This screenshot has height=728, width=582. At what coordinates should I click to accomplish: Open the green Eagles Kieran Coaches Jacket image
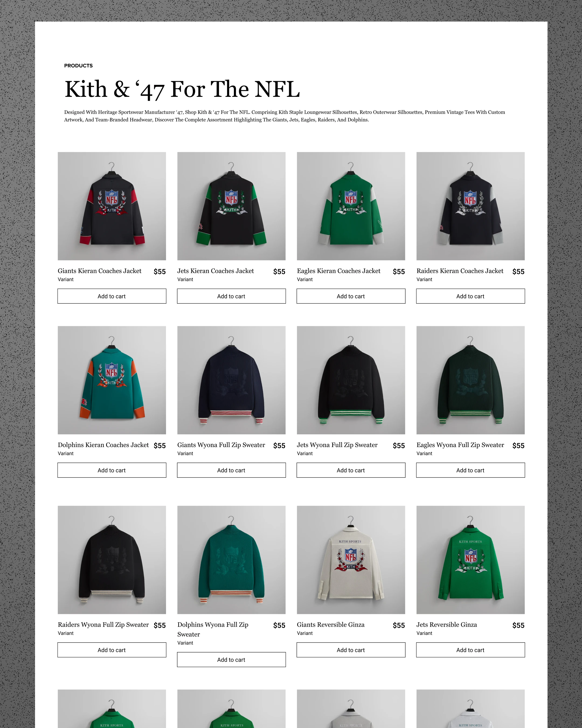coord(351,206)
